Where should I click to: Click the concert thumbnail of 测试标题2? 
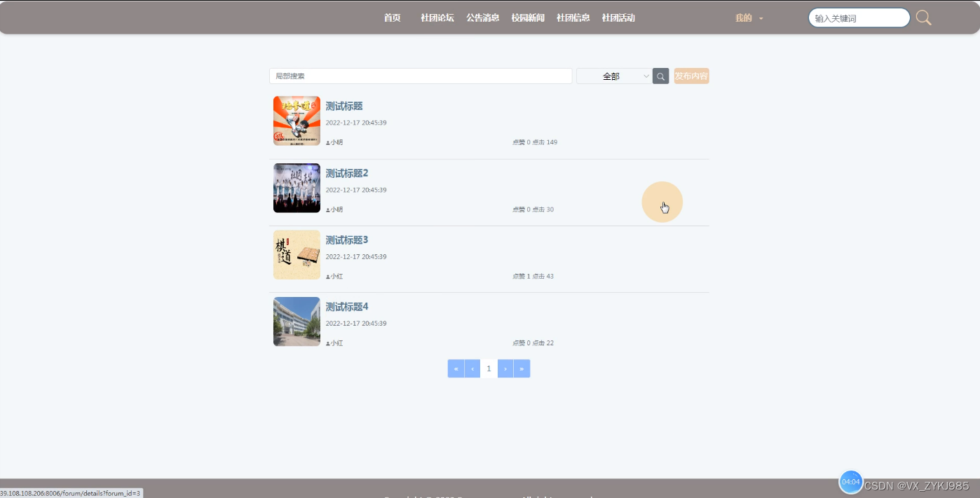click(x=297, y=188)
